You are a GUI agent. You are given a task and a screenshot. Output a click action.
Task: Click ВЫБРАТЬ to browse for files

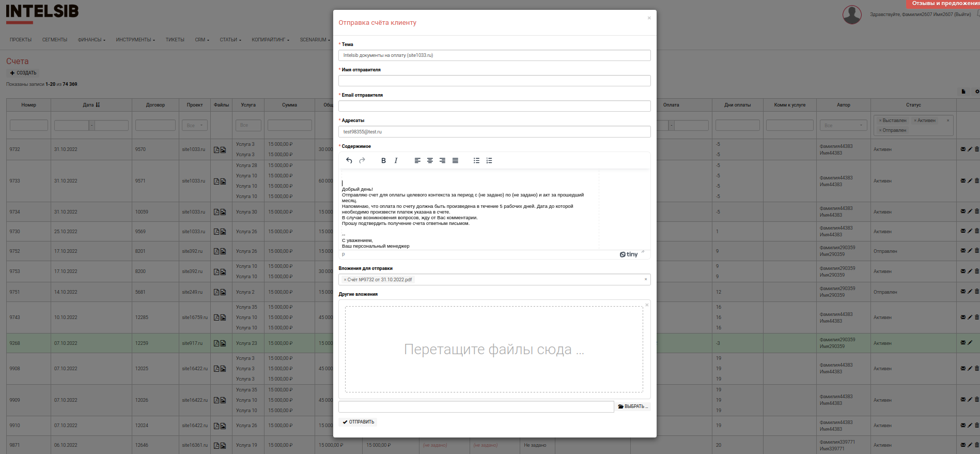[633, 406]
